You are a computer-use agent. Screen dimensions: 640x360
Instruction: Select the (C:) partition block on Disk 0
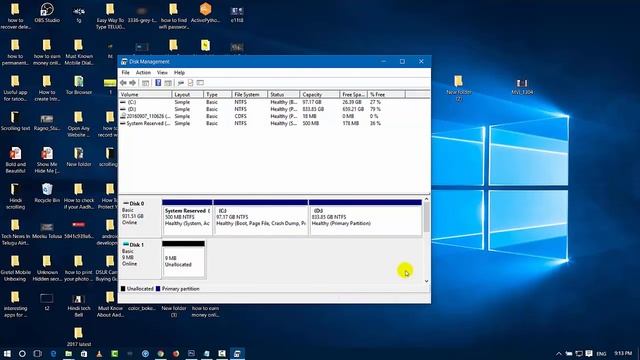260,218
